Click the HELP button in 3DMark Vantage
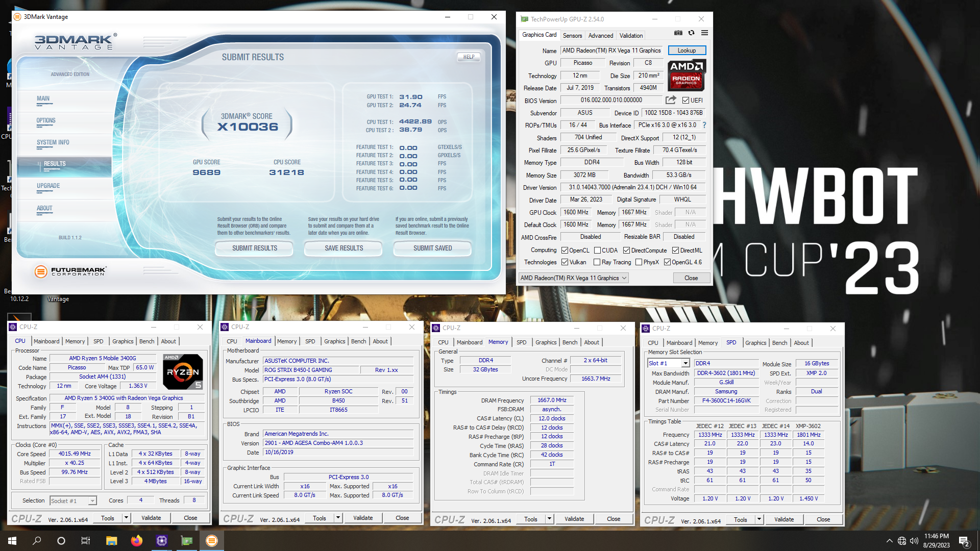This screenshot has height=551, width=980. pos(469,57)
